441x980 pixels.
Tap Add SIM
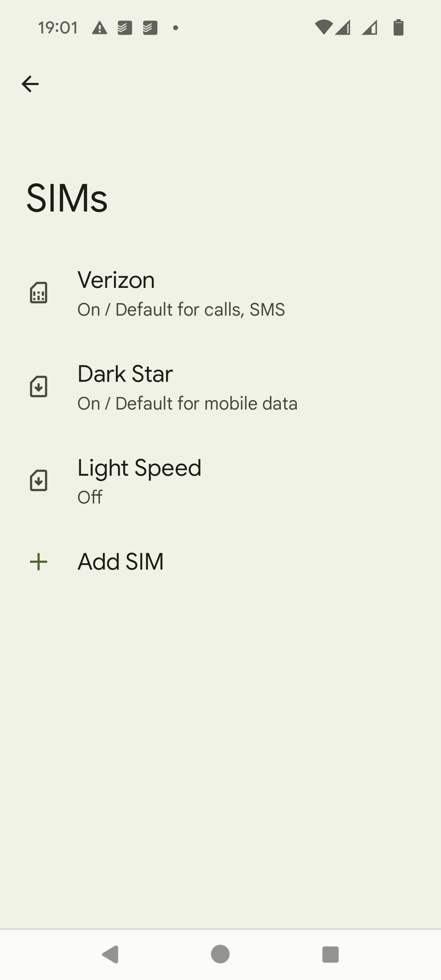point(120,562)
